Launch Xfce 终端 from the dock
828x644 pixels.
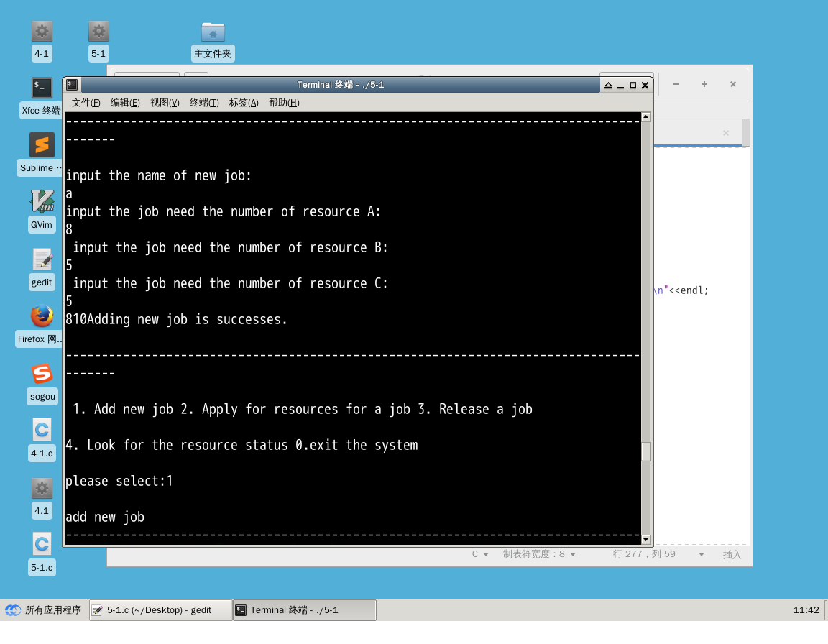click(x=41, y=88)
